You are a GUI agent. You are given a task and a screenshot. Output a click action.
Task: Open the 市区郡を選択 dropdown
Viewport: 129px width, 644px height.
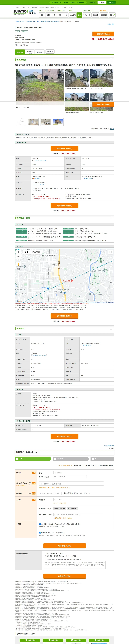click(72, 509)
